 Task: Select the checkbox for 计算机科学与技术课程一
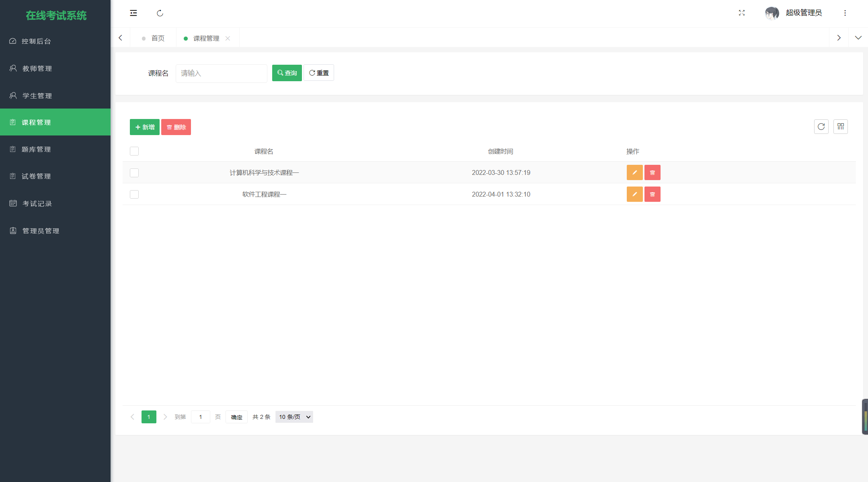(x=134, y=172)
